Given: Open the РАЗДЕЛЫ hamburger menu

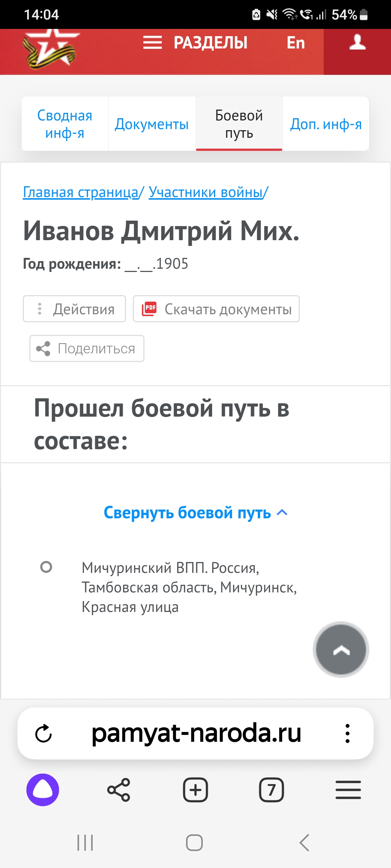Looking at the screenshot, I should [195, 43].
